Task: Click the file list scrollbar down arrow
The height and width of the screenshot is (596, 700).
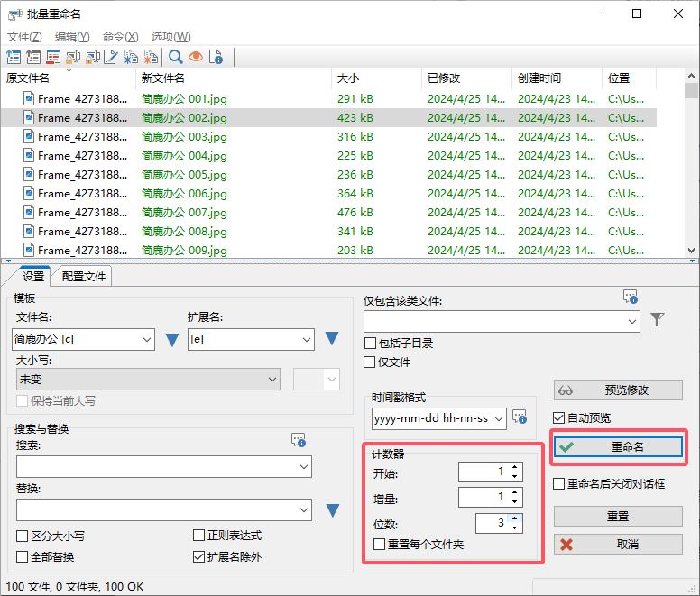Action: coord(691,251)
